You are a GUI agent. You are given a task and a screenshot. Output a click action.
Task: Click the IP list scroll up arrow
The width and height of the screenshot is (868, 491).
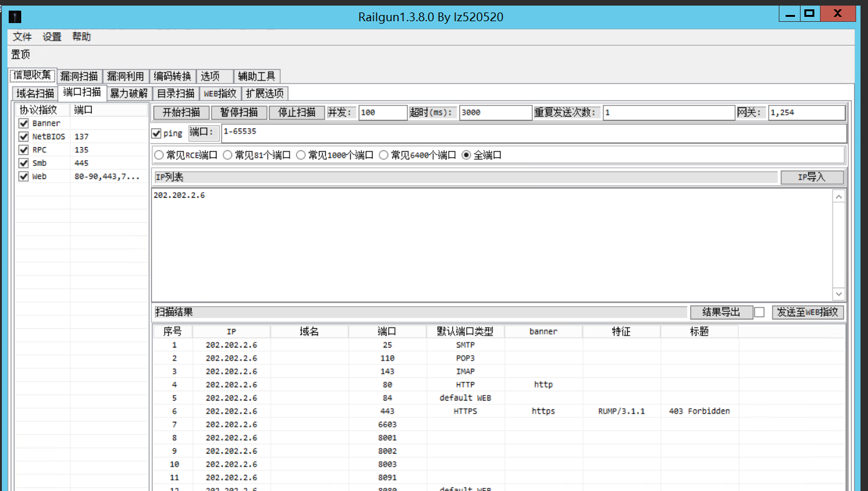tap(839, 197)
